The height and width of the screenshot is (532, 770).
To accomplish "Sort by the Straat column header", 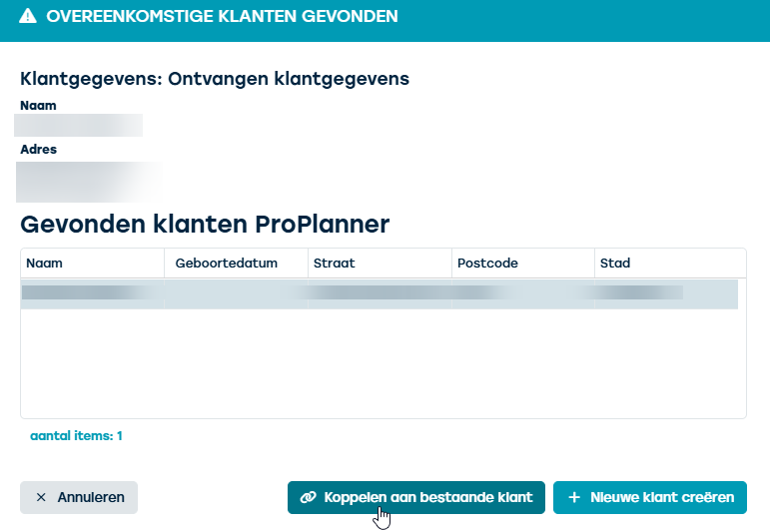I will [380, 264].
